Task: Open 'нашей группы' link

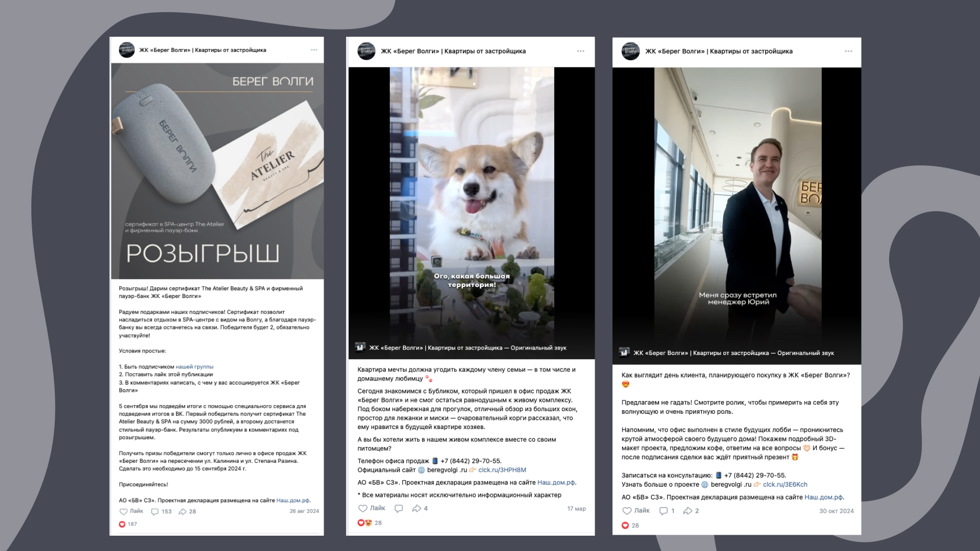Action: click(x=194, y=367)
